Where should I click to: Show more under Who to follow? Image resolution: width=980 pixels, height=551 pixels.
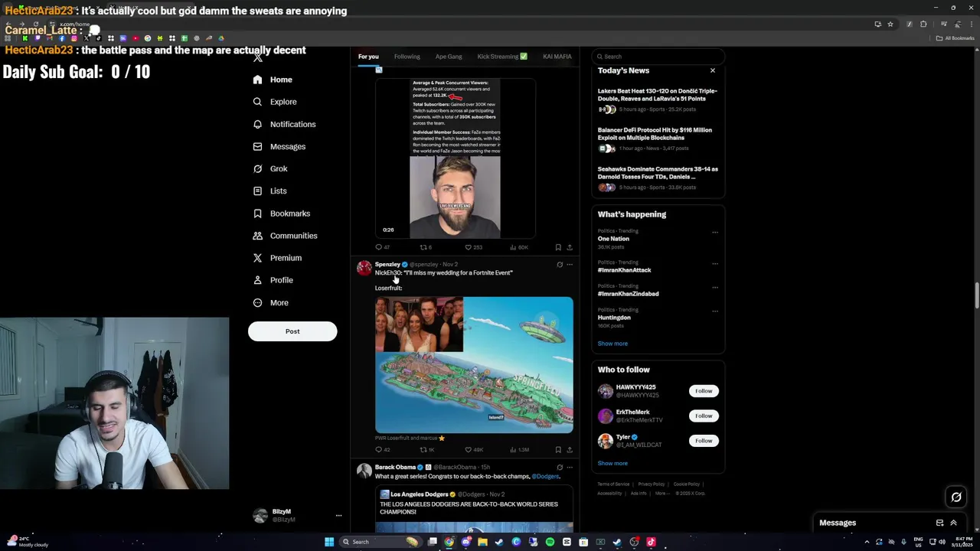612,463
